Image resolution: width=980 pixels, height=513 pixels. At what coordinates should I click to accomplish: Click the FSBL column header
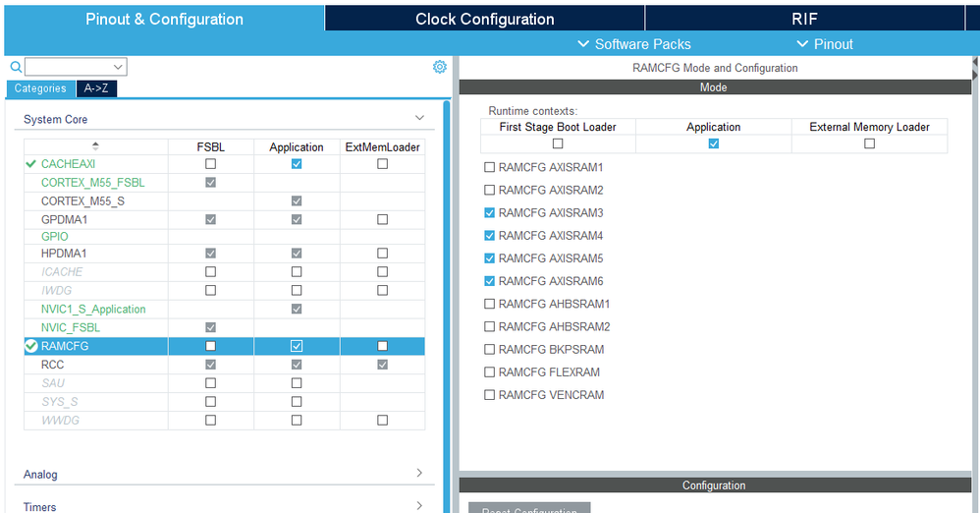click(210, 147)
